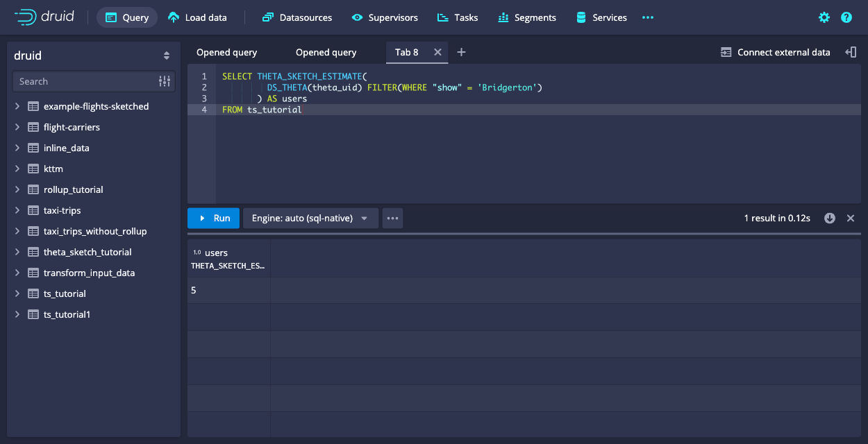Click the kttm table icon
This screenshot has height=444, width=868.
pos(33,169)
